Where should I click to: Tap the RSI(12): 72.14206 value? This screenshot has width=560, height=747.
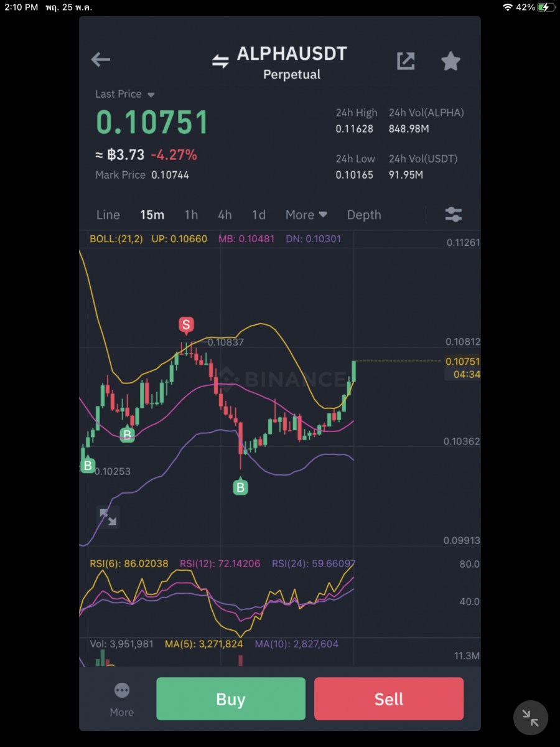tap(220, 563)
